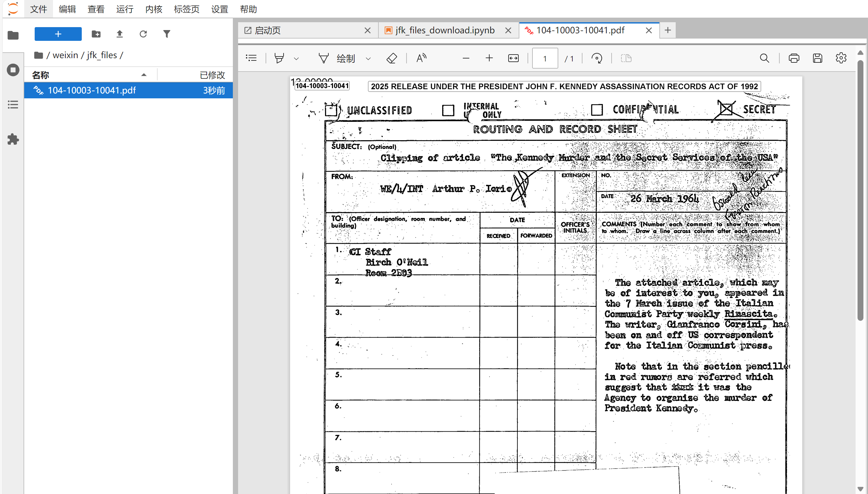This screenshot has width=868, height=494.
Task: Open the running kernels sidebar panel
Action: click(13, 70)
